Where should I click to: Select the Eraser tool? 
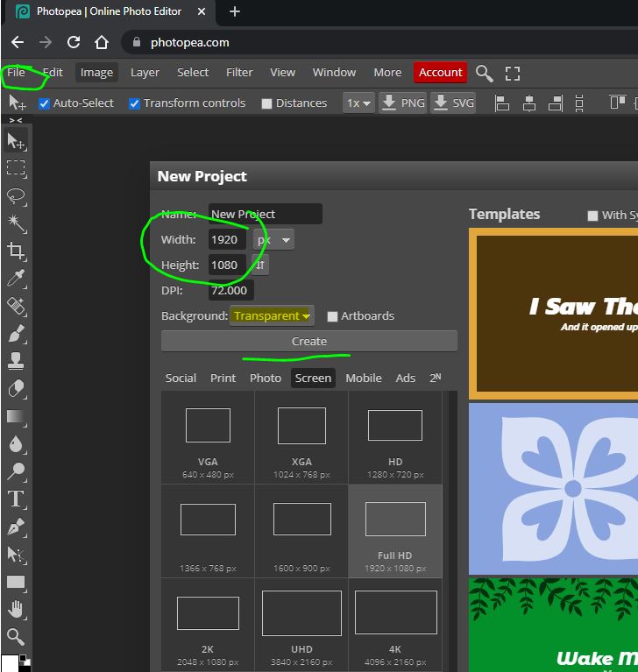[16, 389]
